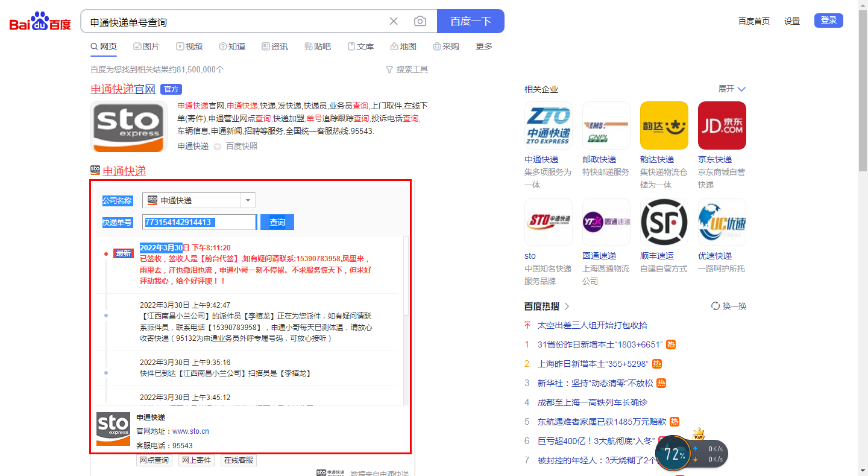
Task: Click the tracking results scrollbar
Action: tap(406, 276)
